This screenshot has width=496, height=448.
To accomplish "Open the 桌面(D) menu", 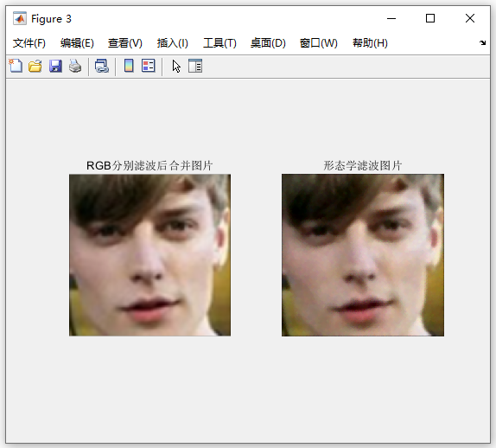I will [x=268, y=43].
